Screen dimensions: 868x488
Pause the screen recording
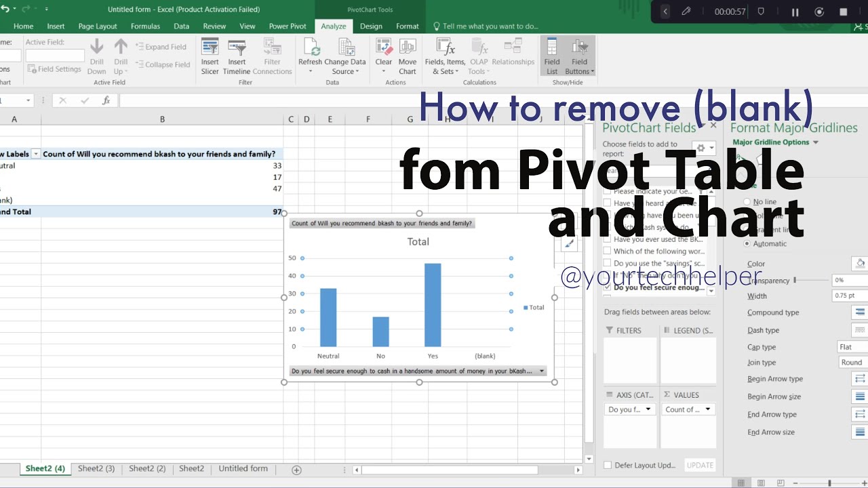[795, 12]
